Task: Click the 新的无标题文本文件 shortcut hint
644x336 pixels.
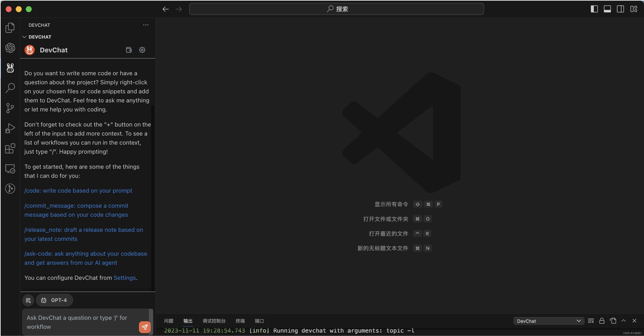Action: pyautogui.click(x=394, y=248)
